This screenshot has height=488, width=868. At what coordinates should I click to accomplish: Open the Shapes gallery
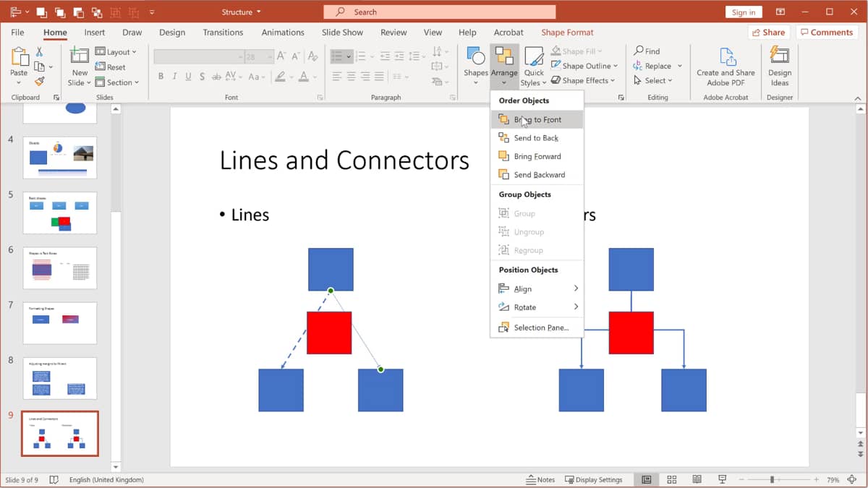point(475,66)
